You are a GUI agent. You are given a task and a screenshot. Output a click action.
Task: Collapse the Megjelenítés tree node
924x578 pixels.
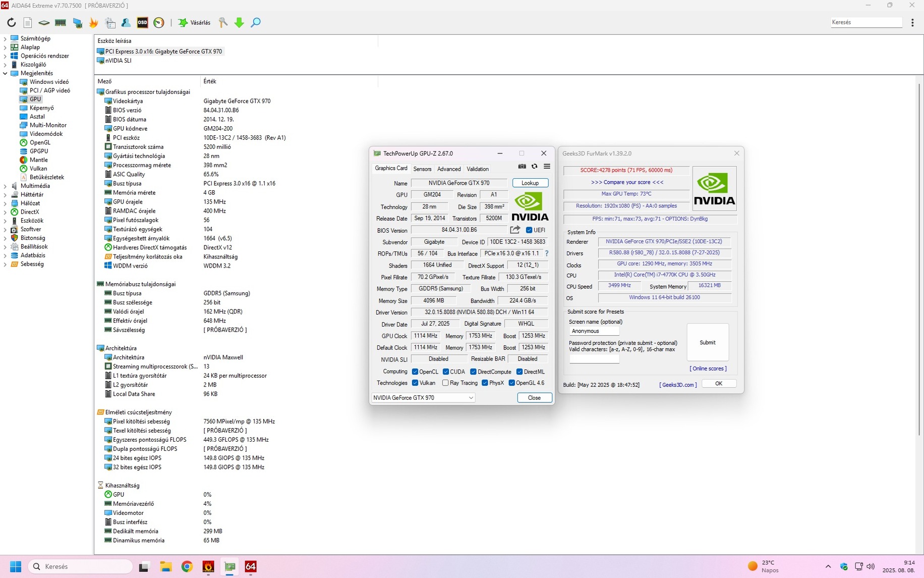(5, 73)
